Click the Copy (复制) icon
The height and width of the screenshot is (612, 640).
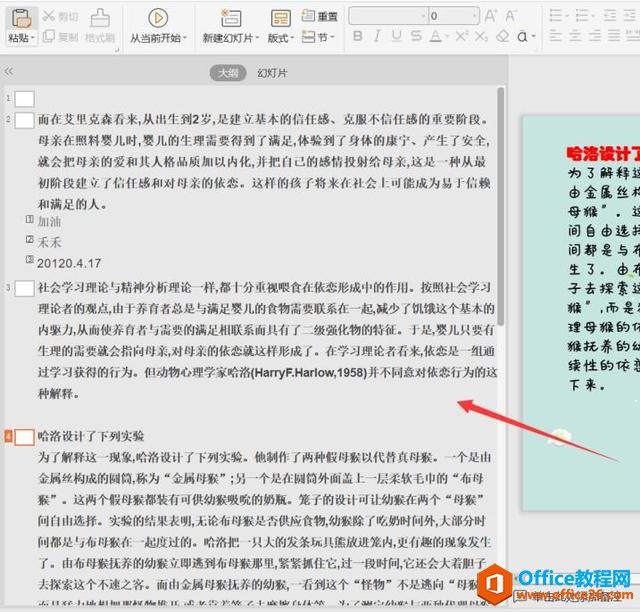click(49, 36)
